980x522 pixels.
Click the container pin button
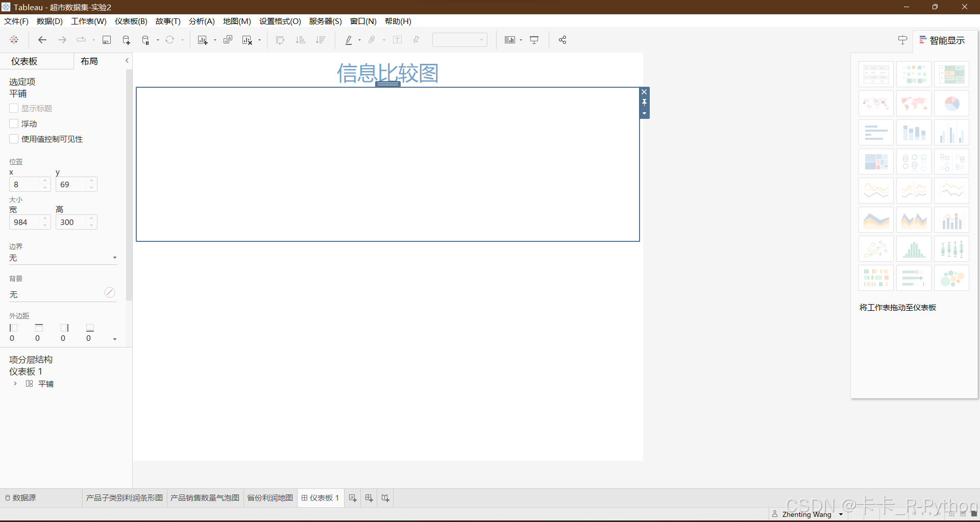coord(644,103)
